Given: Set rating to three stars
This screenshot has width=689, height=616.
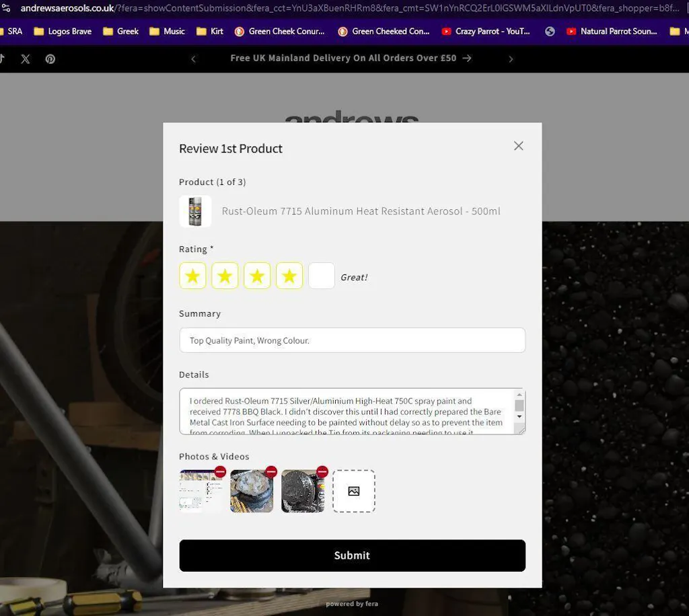Looking at the screenshot, I should tap(257, 276).
